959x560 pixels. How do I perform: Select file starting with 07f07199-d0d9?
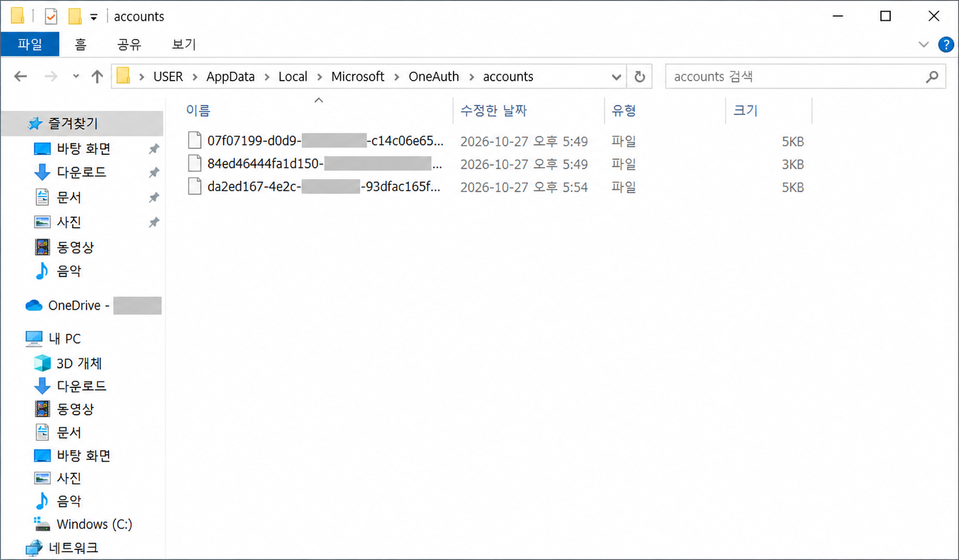[316, 141]
